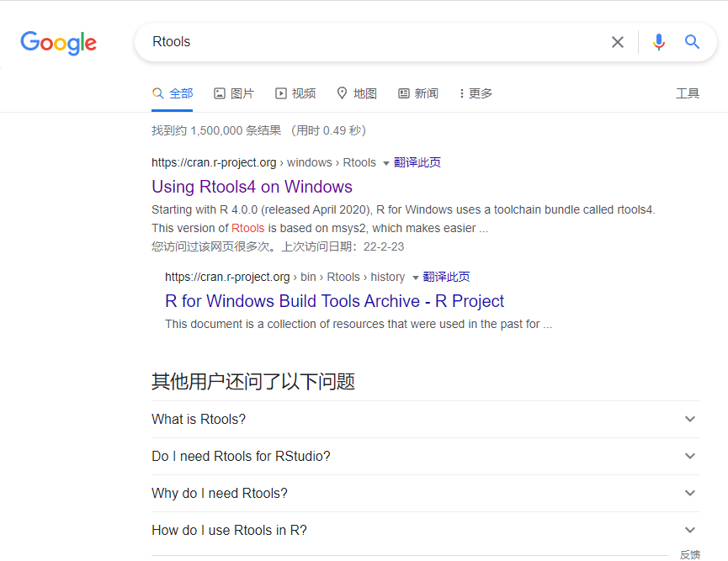
Task: Select the 全部 (All) tab
Action: pyautogui.click(x=173, y=93)
